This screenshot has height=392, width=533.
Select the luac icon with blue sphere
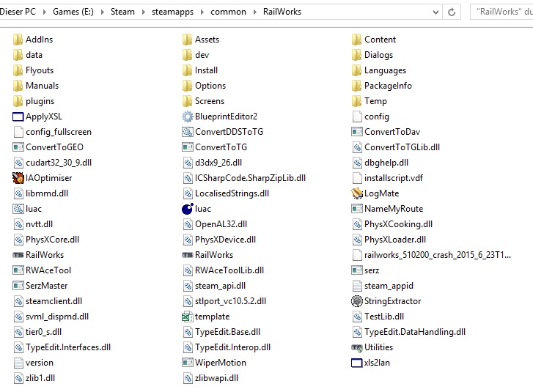click(187, 209)
